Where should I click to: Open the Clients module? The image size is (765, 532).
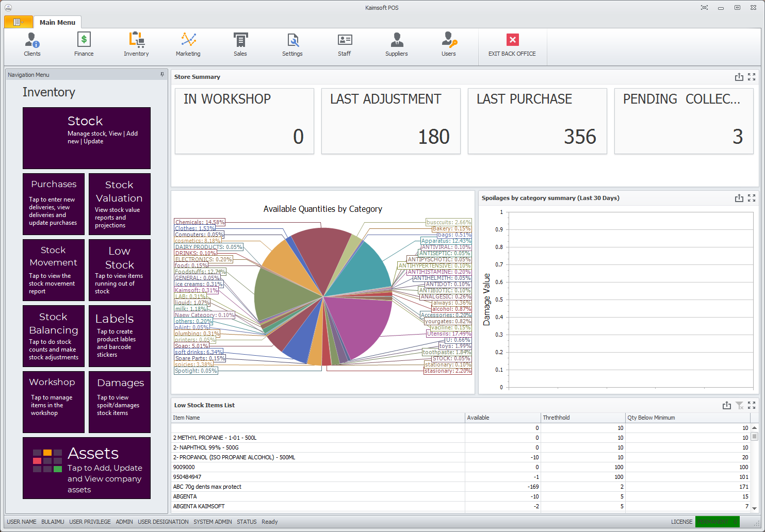tap(32, 44)
